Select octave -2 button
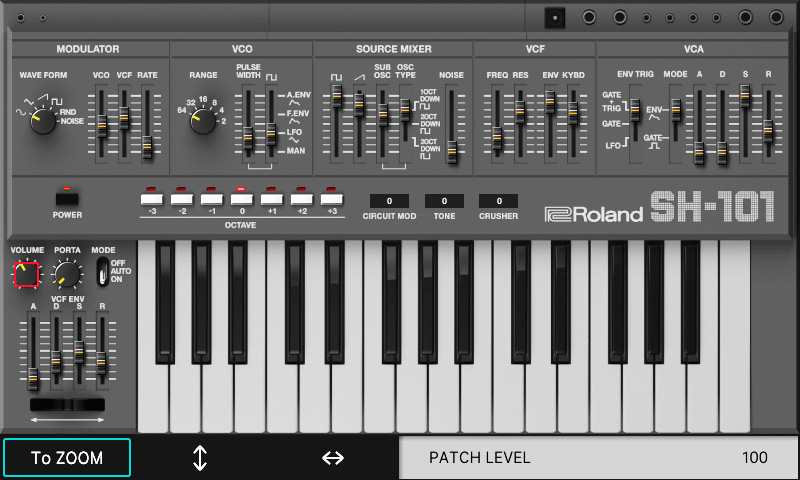 (182, 199)
